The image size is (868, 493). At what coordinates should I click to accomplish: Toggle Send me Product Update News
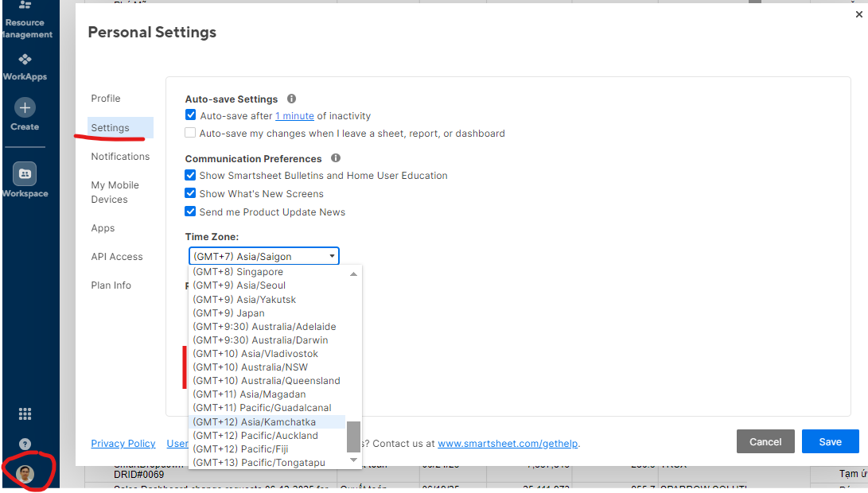click(190, 212)
